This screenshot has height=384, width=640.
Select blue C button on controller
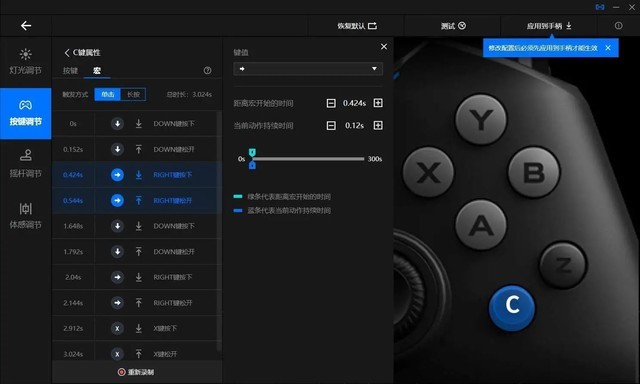pyautogui.click(x=512, y=308)
